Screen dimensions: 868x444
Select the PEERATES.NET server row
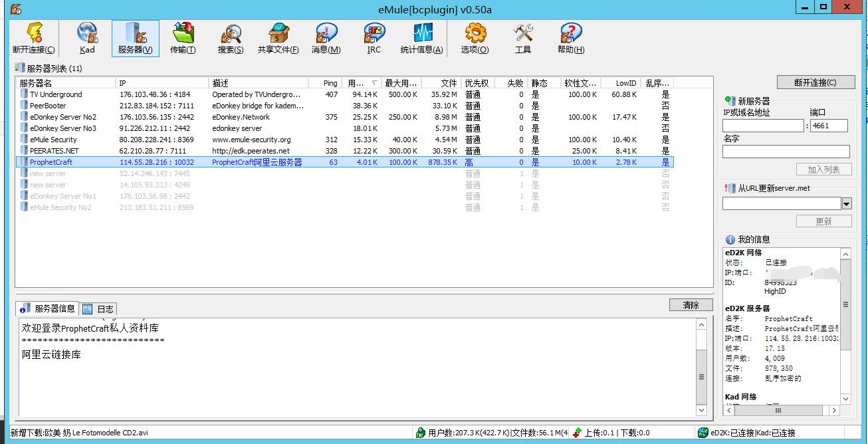coord(344,151)
